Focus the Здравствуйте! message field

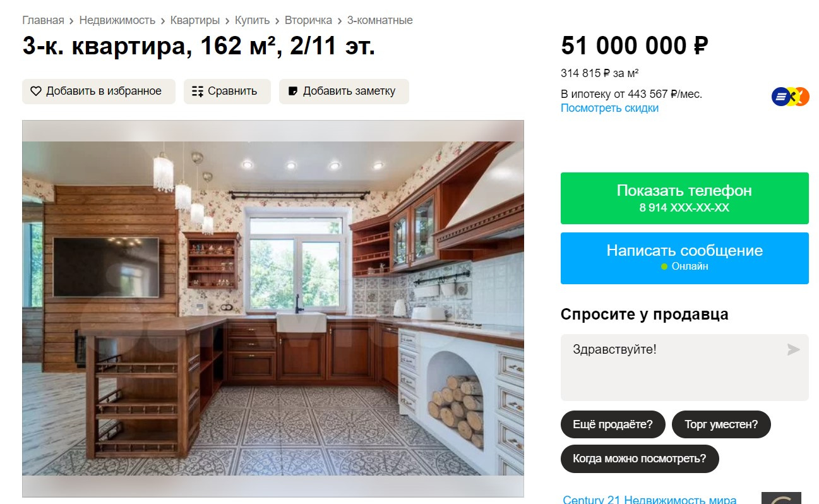[684, 368]
